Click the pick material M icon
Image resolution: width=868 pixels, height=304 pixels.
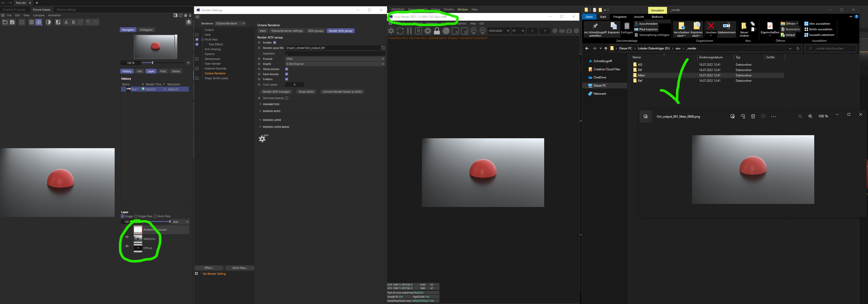coord(483,31)
